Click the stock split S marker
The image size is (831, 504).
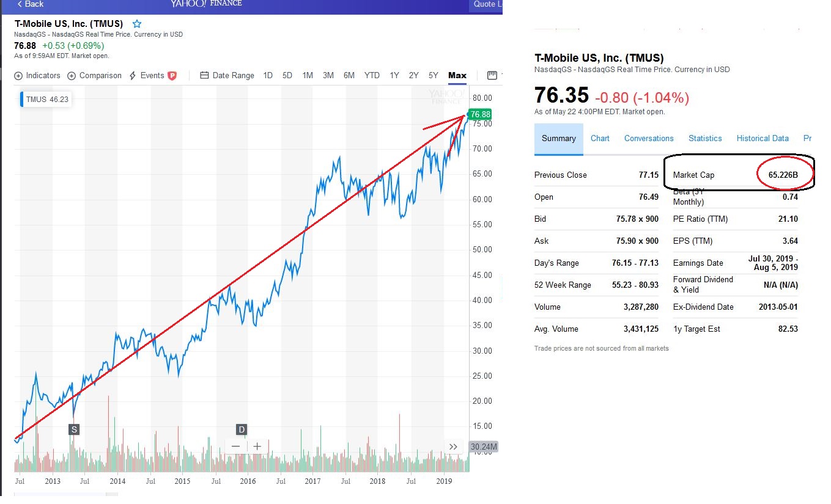[x=74, y=429]
